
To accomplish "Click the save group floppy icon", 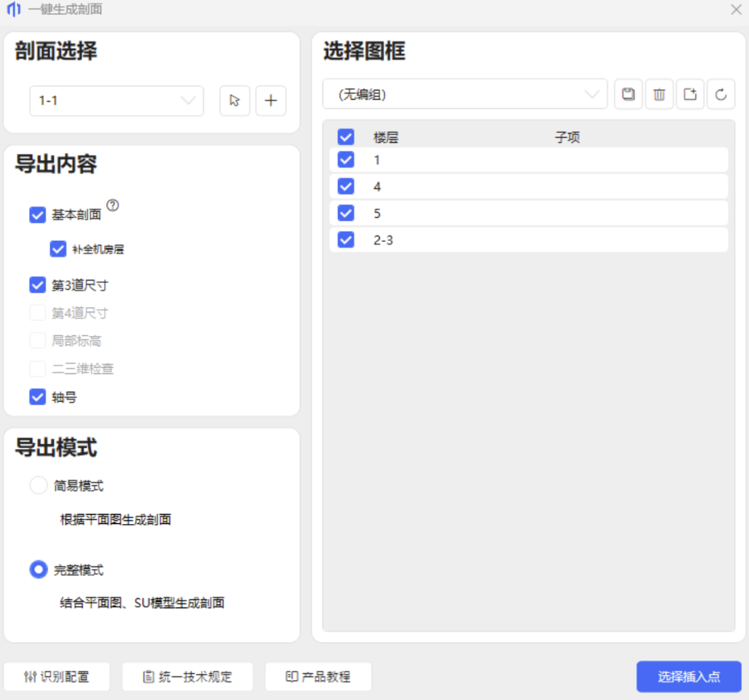I will point(628,94).
